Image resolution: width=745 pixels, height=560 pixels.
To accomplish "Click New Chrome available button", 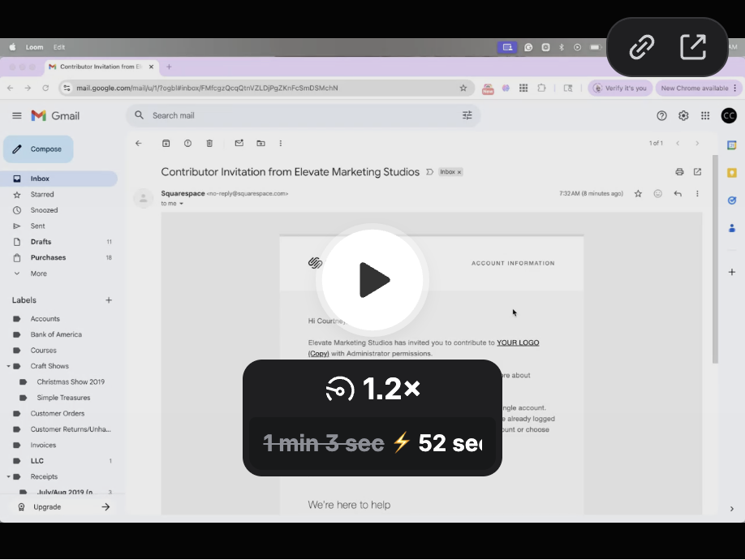I will 699,88.
